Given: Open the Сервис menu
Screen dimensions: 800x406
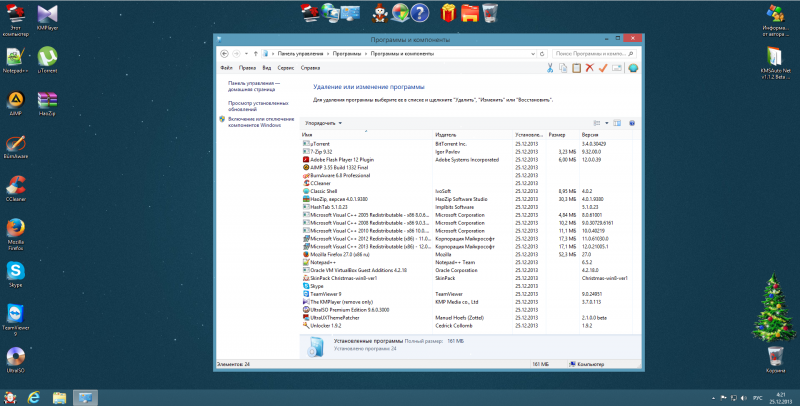Looking at the screenshot, I should (286, 68).
